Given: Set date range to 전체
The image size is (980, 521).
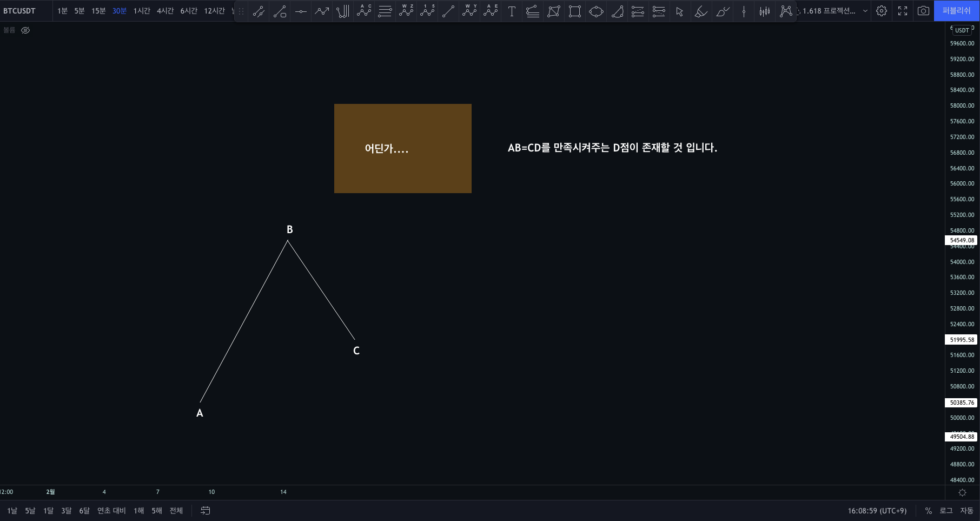Looking at the screenshot, I should click(x=176, y=511).
